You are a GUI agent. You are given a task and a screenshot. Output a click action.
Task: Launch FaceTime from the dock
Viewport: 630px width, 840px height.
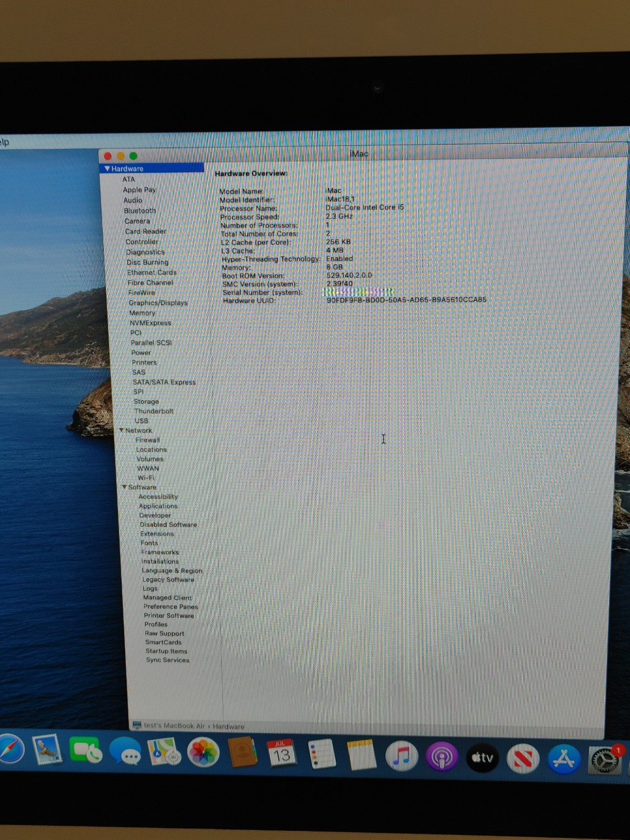point(86,750)
